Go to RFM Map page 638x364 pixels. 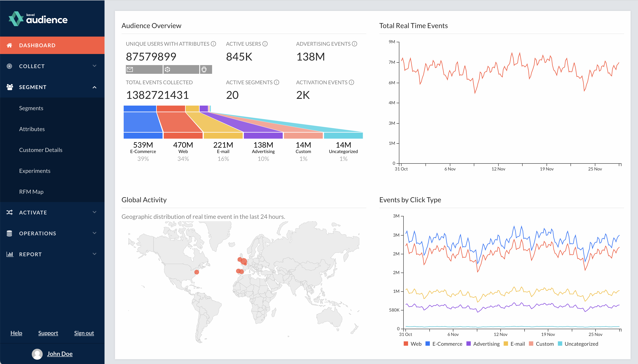[31, 192]
